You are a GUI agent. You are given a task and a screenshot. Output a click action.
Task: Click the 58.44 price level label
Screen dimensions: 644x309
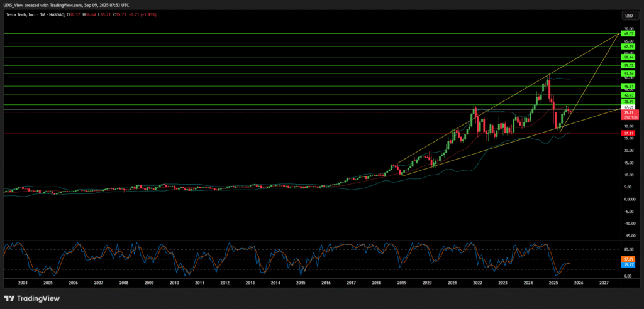[x=628, y=57]
